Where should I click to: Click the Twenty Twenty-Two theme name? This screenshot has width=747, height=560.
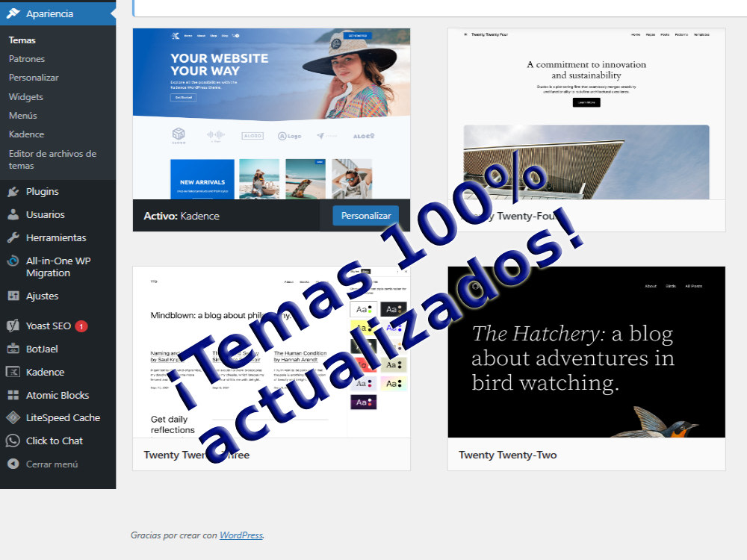pos(507,455)
